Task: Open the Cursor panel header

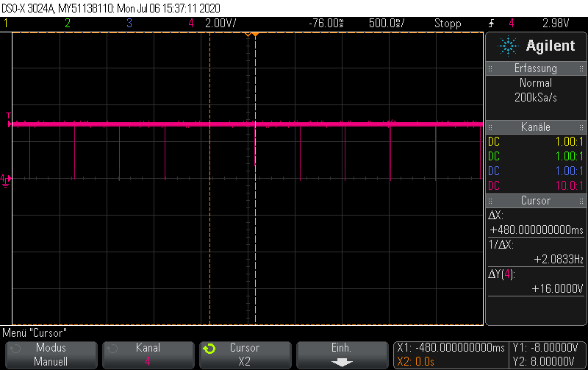Action: click(x=536, y=200)
